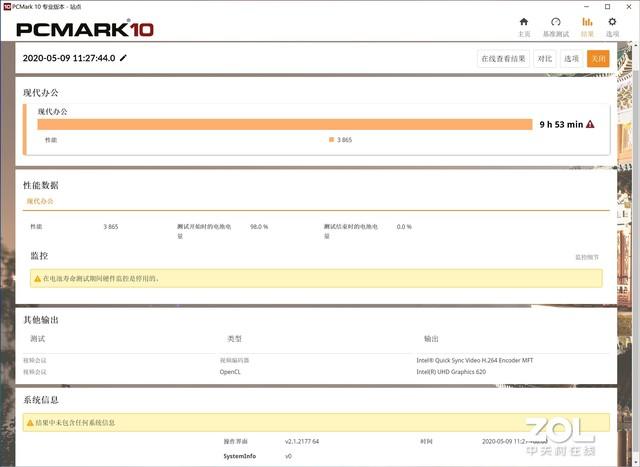
Task: Click the v0 SystemInfo version value
Action: (x=288, y=456)
